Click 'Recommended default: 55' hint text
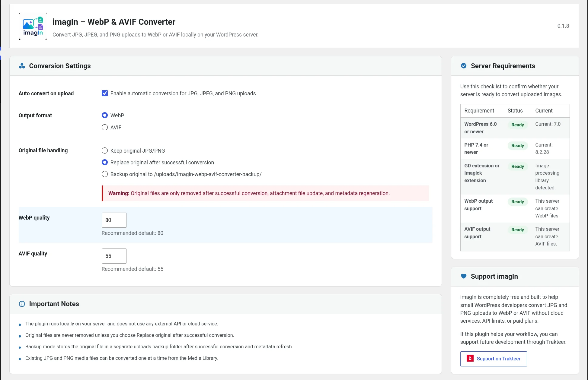Image resolution: width=588 pixels, height=380 pixels. [x=133, y=269]
